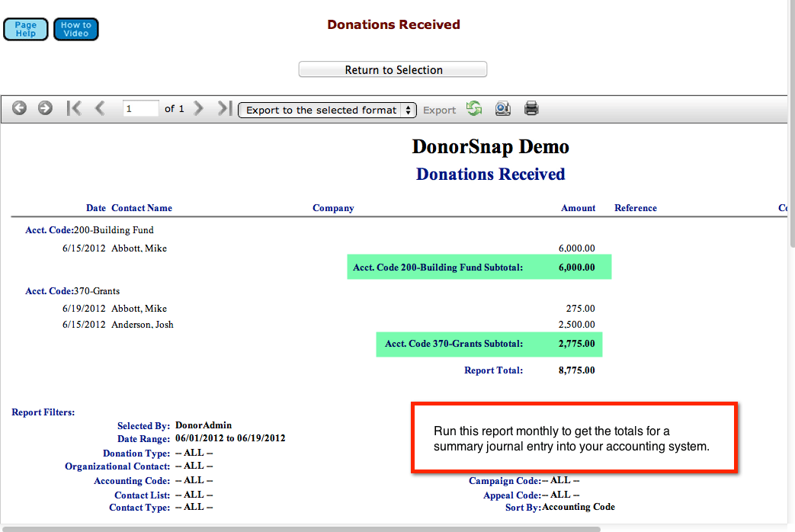This screenshot has width=795, height=532.
Task: Click the Report Filters heading
Action: (x=43, y=412)
